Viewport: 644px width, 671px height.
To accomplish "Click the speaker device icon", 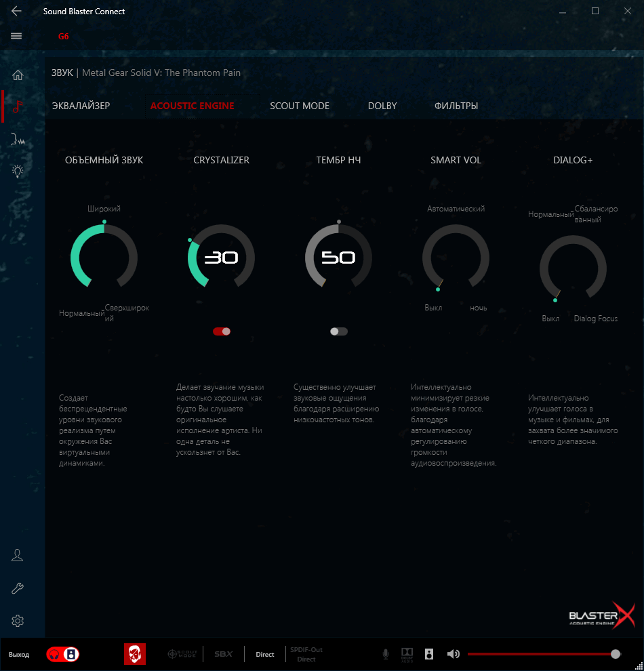I will click(x=428, y=654).
